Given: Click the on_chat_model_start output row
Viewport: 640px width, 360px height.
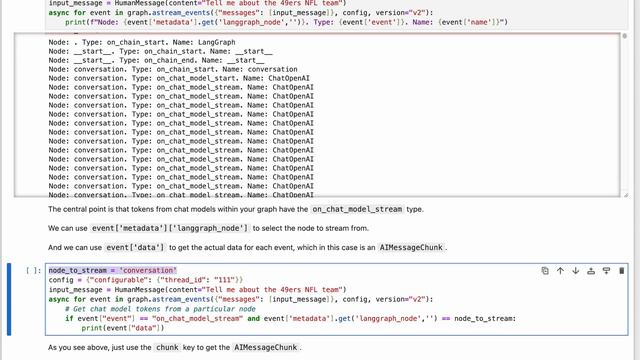Looking at the screenshot, I should pyautogui.click(x=179, y=78).
